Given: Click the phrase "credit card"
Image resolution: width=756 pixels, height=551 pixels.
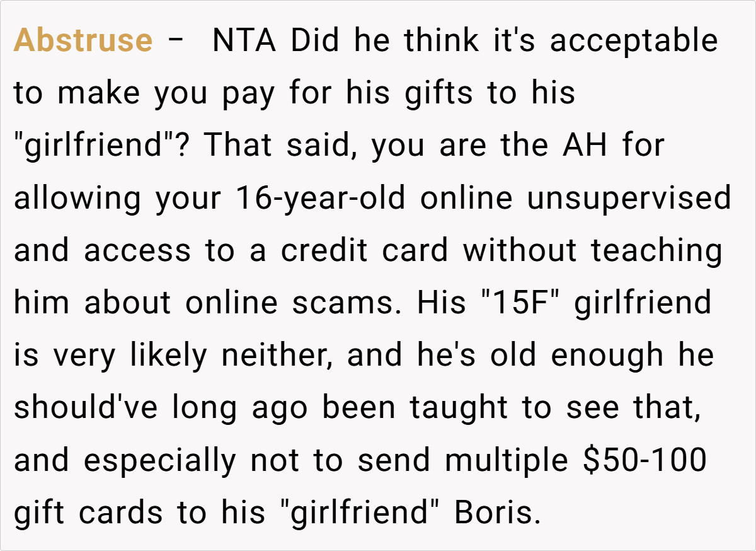Looking at the screenshot, I should point(364,251).
